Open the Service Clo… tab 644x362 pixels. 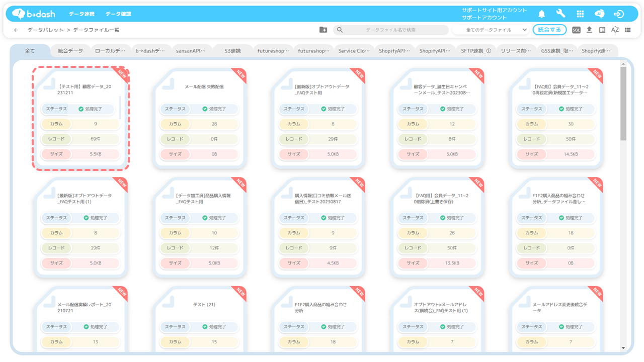(354, 51)
